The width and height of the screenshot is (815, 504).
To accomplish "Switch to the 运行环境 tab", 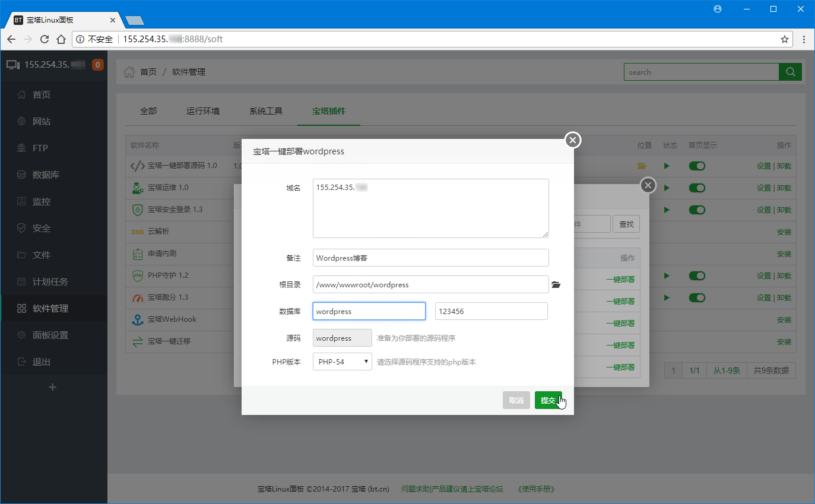I will click(203, 111).
